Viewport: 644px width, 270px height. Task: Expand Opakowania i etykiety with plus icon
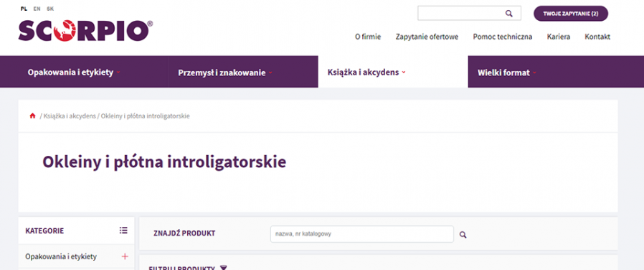(x=125, y=256)
